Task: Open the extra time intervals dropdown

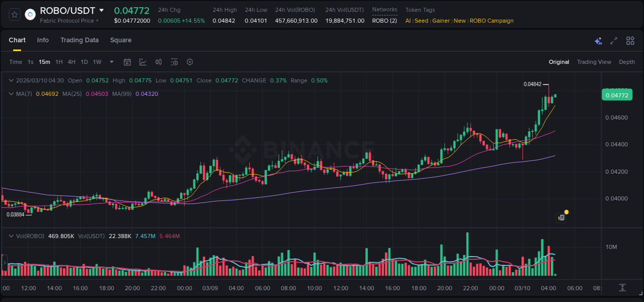Action: [111, 62]
